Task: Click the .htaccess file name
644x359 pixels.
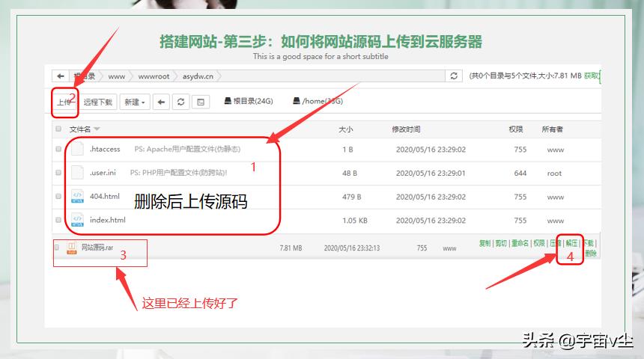Action: click(105, 149)
